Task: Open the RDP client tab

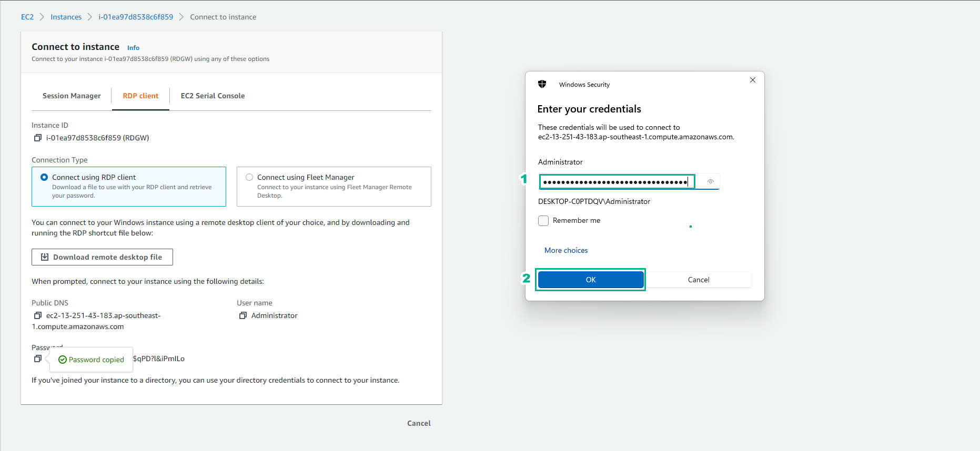Action: [140, 96]
